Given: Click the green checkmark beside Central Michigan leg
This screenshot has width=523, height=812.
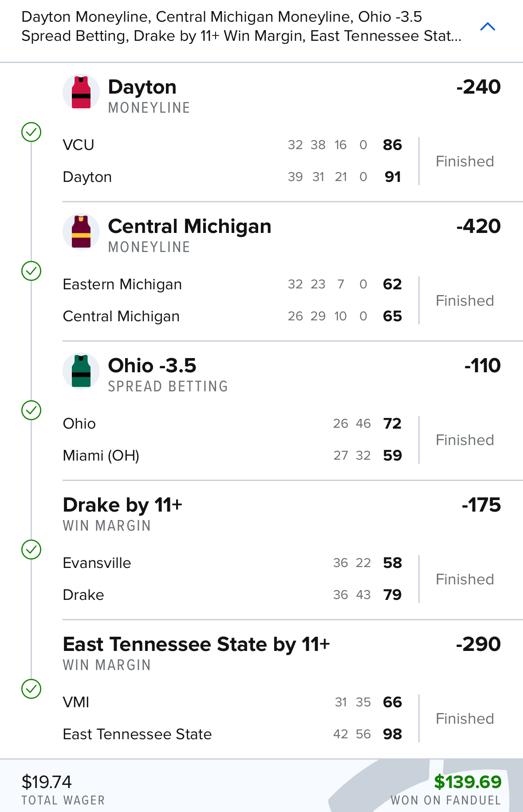Looking at the screenshot, I should pyautogui.click(x=31, y=271).
